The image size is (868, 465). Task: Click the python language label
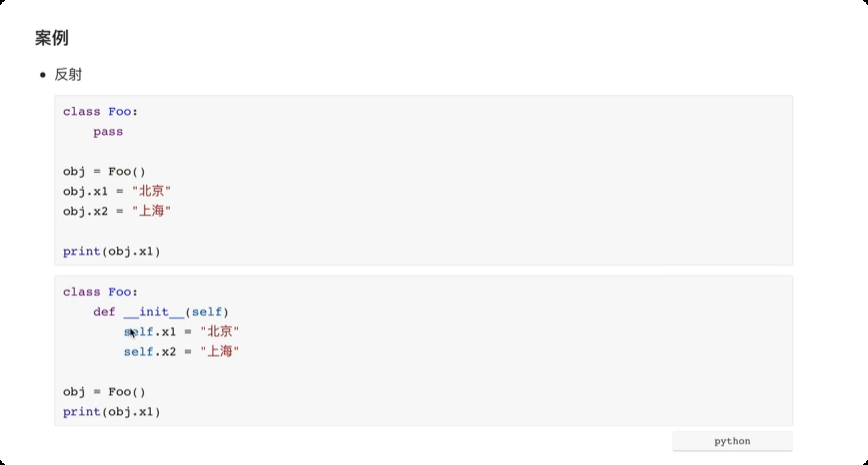[x=732, y=441]
